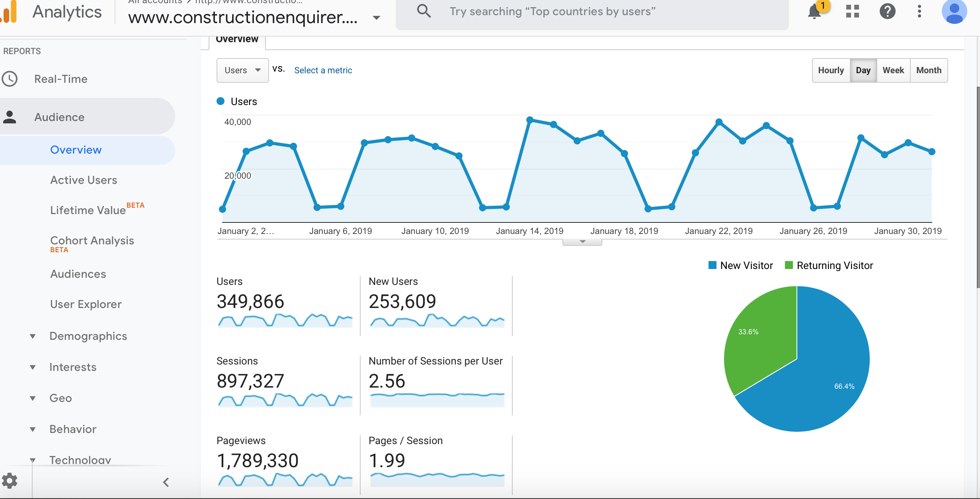Open the Google apps grid icon
This screenshot has width=980, height=499.
[853, 12]
